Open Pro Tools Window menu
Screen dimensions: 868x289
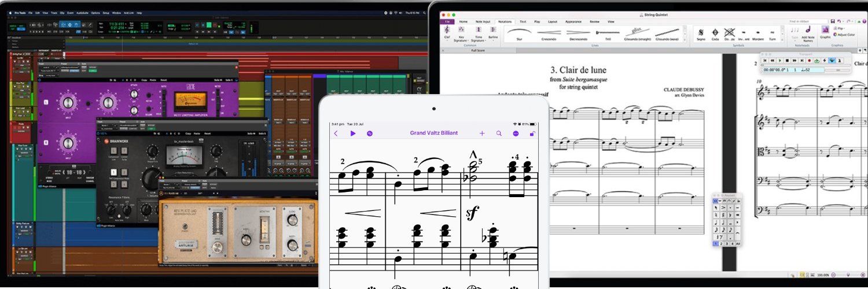click(116, 13)
